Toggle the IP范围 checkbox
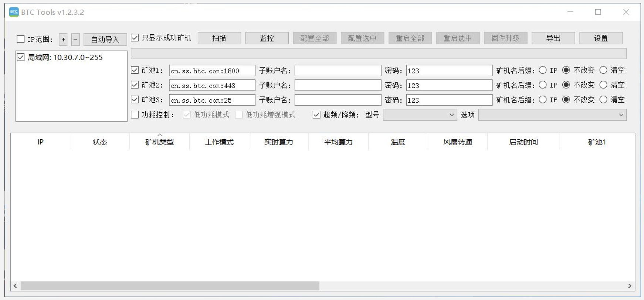This screenshot has height=300, width=644. click(x=21, y=39)
